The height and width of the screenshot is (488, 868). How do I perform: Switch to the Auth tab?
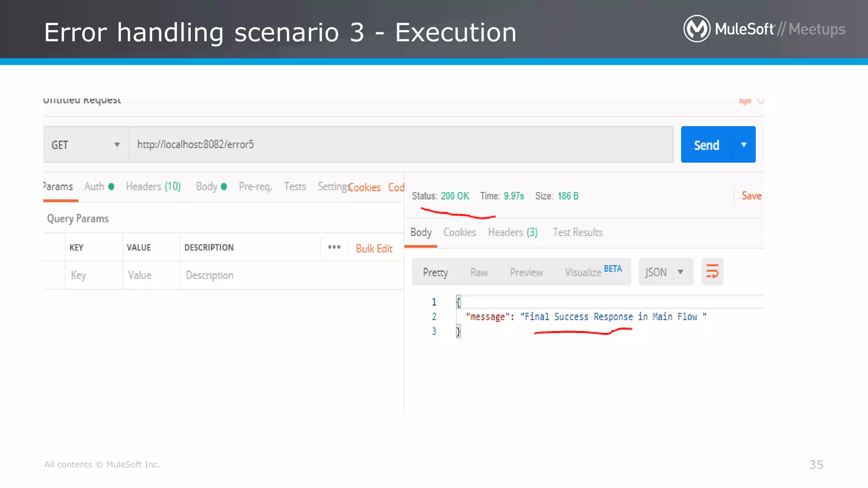click(x=99, y=186)
